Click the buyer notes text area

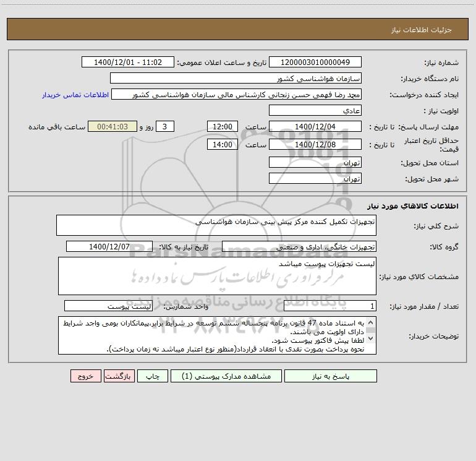point(217,335)
